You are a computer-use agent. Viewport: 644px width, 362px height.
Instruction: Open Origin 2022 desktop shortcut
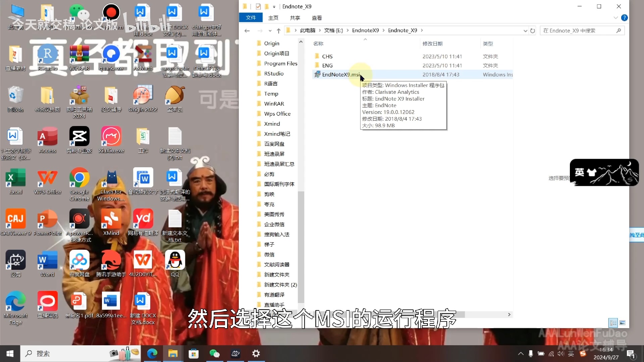tap(143, 99)
